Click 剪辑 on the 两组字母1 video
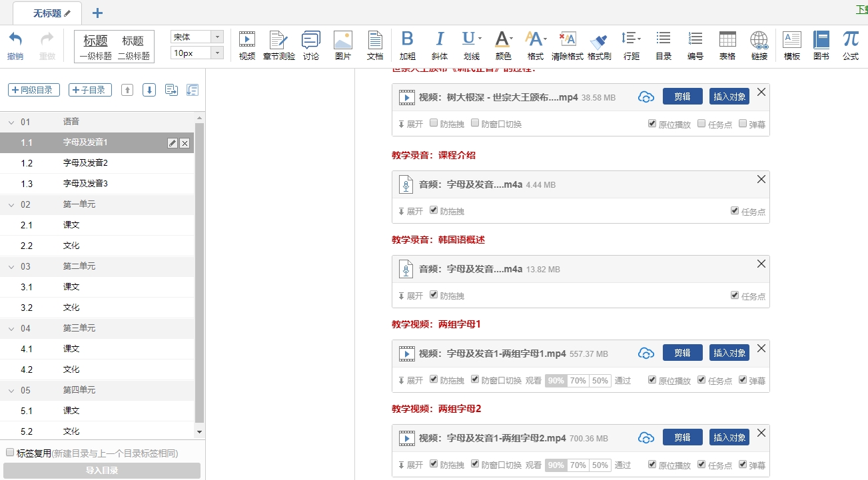This screenshot has width=868, height=480. coord(682,353)
